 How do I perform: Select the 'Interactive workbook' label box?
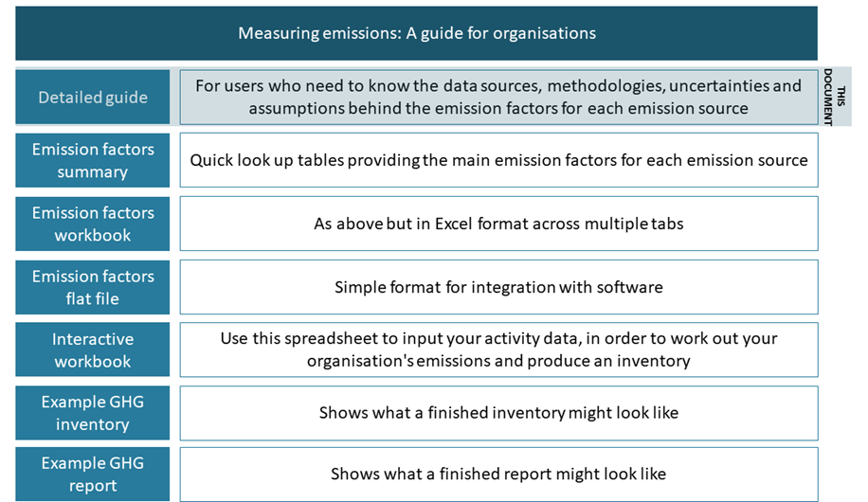point(93,350)
